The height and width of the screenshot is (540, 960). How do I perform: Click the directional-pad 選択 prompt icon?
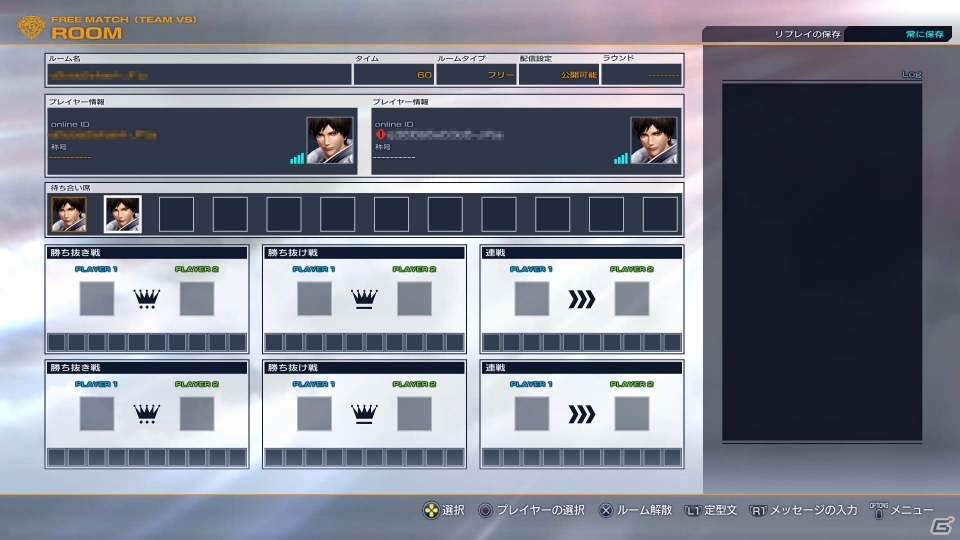(431, 510)
